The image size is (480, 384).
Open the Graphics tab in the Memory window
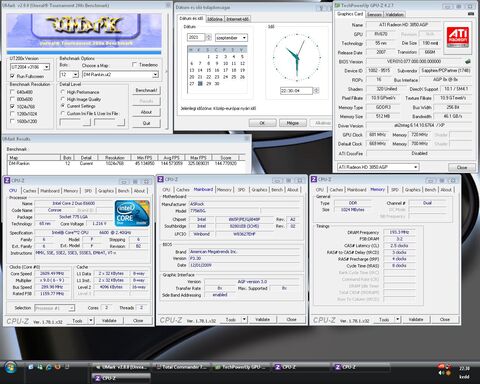(x=412, y=190)
